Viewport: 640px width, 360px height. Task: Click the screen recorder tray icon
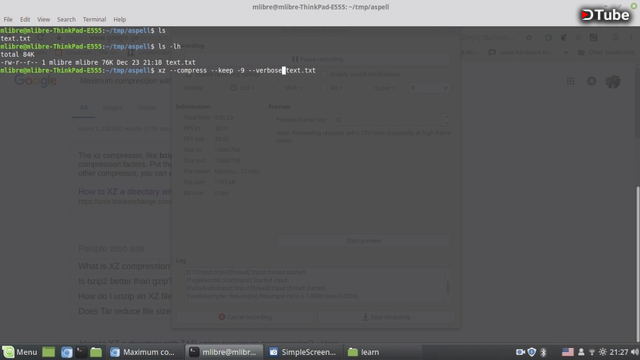[x=520, y=352]
